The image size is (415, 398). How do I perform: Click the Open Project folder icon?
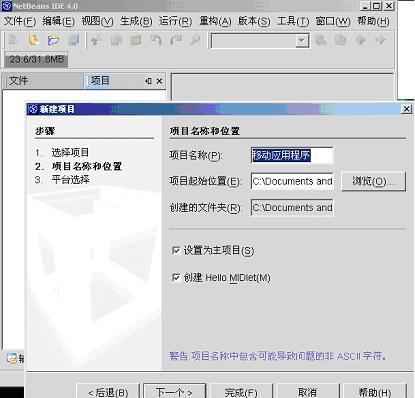click(53, 40)
